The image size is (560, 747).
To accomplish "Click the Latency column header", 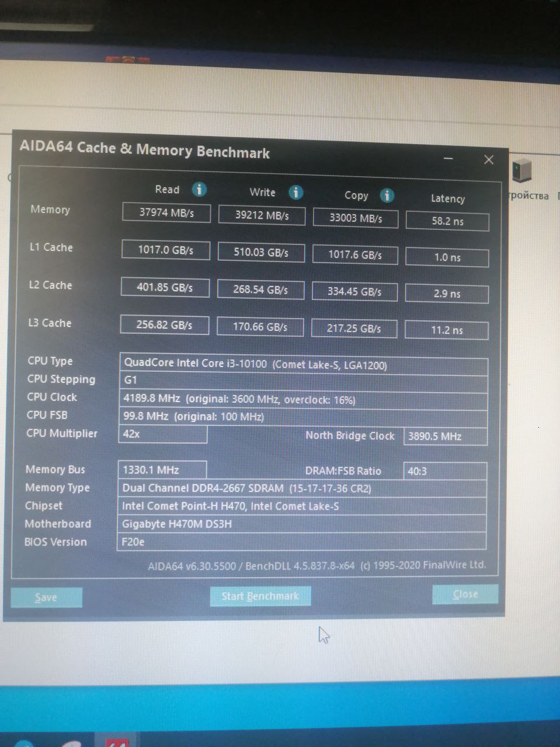I will (x=448, y=198).
